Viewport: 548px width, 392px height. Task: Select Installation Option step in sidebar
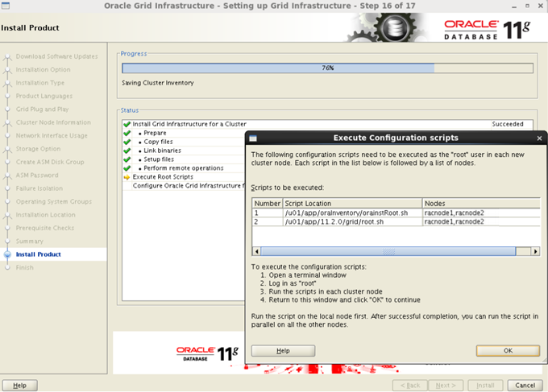click(43, 70)
